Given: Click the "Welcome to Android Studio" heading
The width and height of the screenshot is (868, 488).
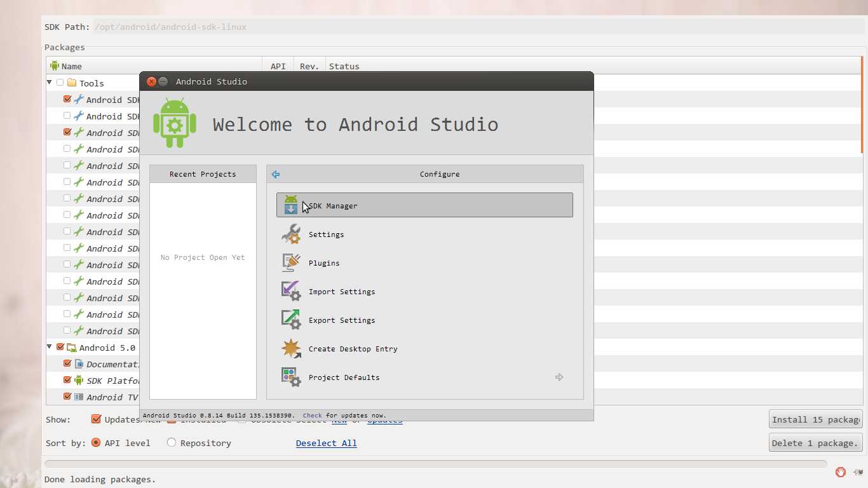Looking at the screenshot, I should (x=355, y=124).
